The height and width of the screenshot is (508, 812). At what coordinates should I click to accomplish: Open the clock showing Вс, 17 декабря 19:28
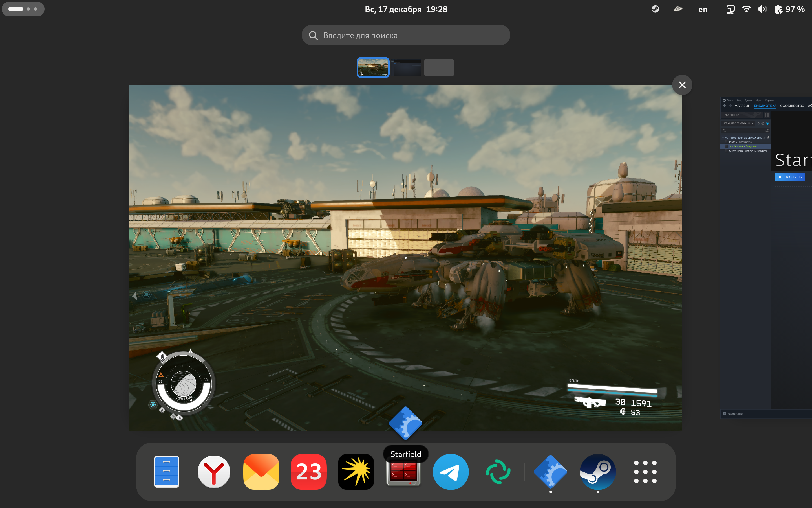(x=406, y=9)
